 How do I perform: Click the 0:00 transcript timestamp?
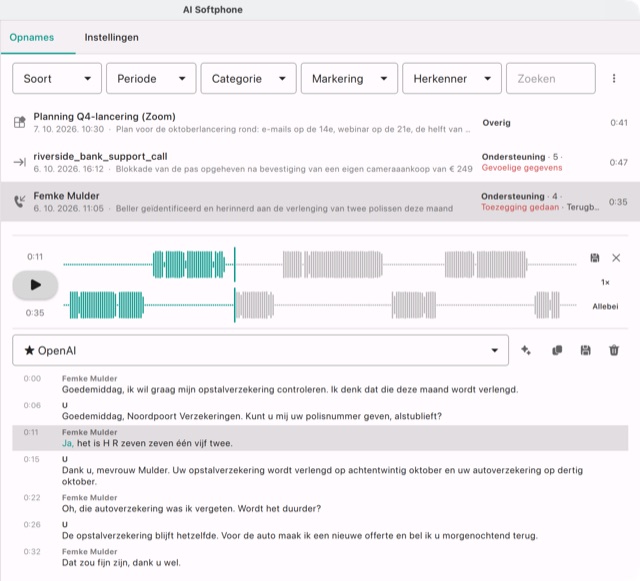[x=32, y=378]
